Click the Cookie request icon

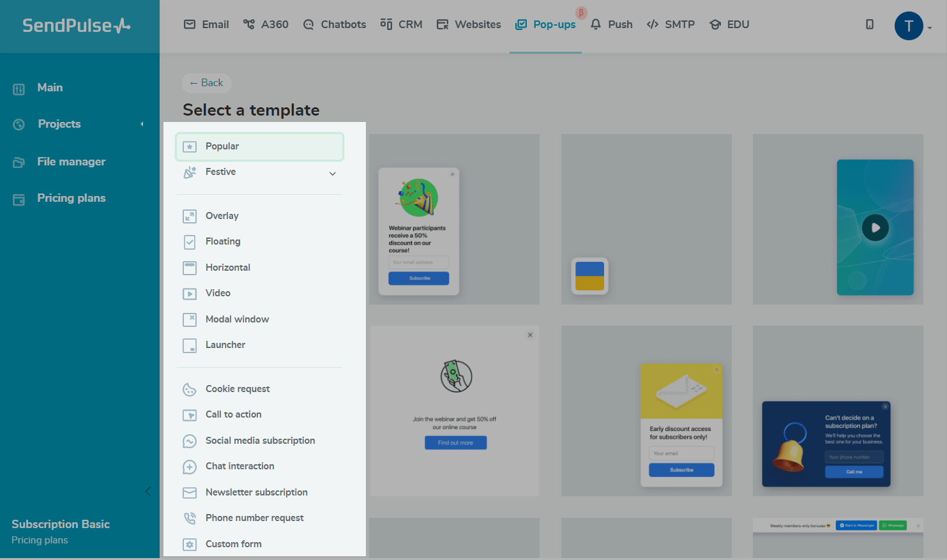click(190, 390)
